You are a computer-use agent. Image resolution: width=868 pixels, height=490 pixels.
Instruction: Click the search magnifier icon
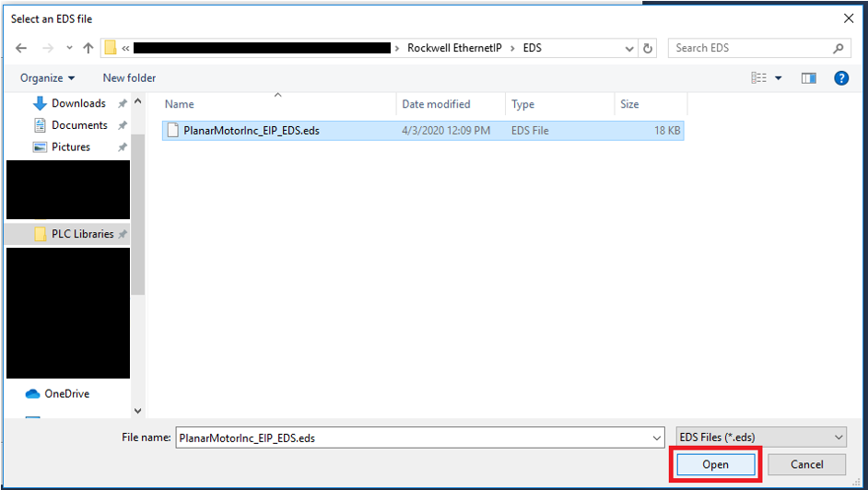[839, 48]
